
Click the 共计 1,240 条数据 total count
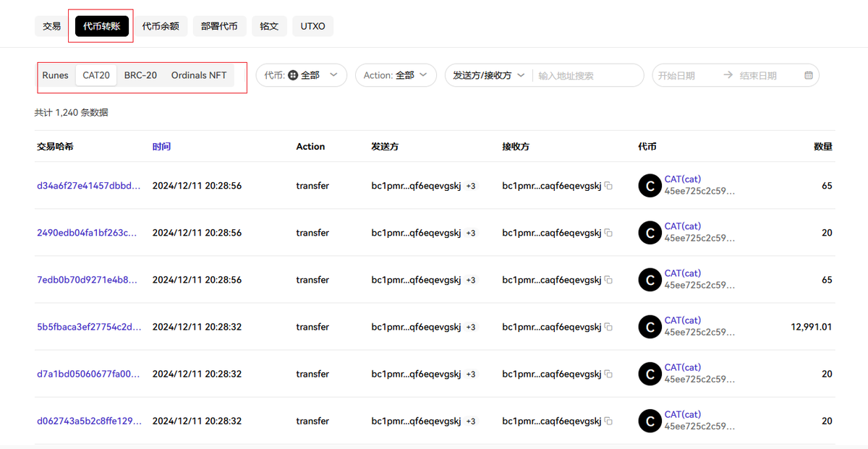71,113
